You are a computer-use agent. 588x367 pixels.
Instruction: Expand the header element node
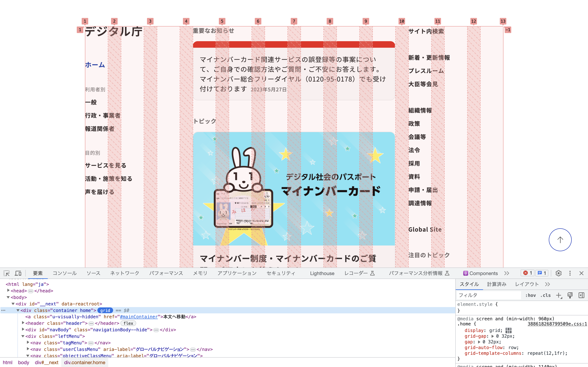click(23, 323)
